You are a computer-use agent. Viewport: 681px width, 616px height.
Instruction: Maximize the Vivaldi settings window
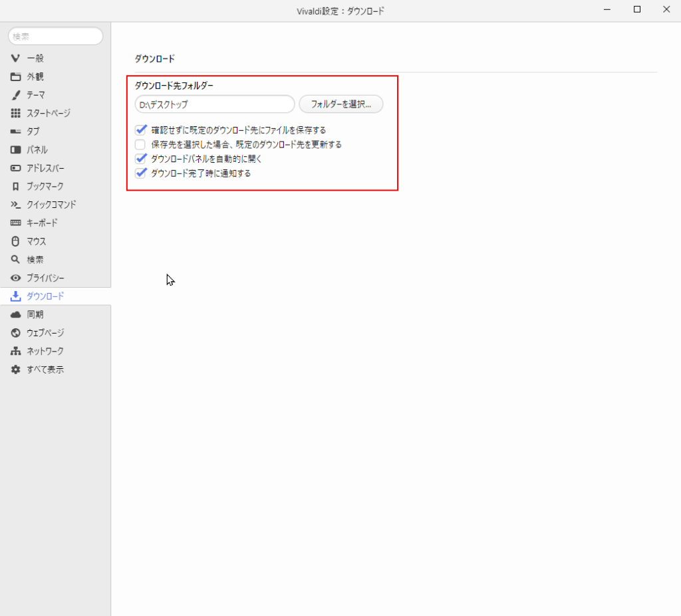637,9
